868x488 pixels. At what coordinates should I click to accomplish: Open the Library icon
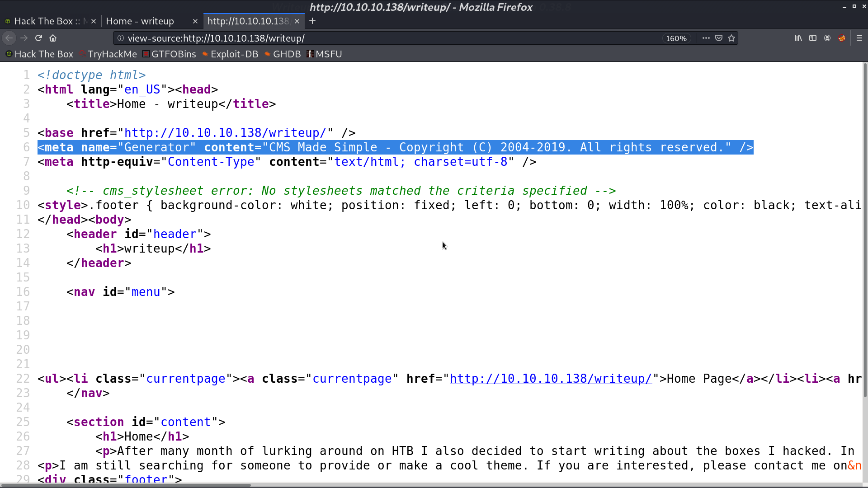pyautogui.click(x=798, y=38)
